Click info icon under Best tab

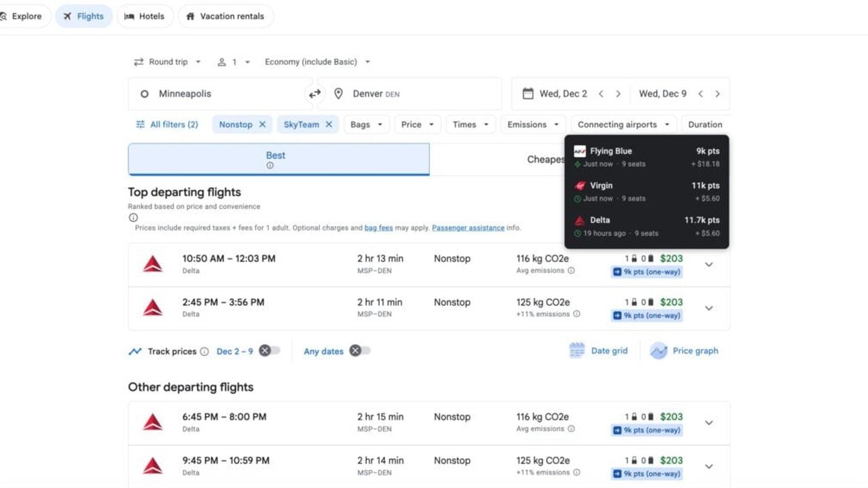point(270,165)
